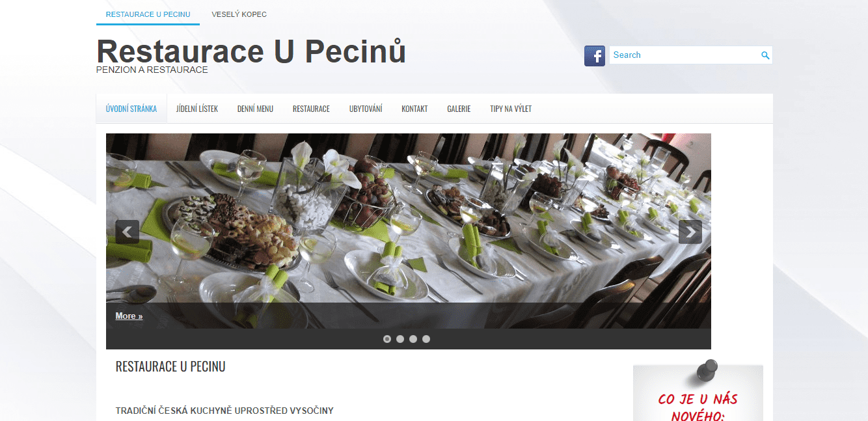868x421 pixels.
Task: Select the second slider dot
Action: pos(400,339)
